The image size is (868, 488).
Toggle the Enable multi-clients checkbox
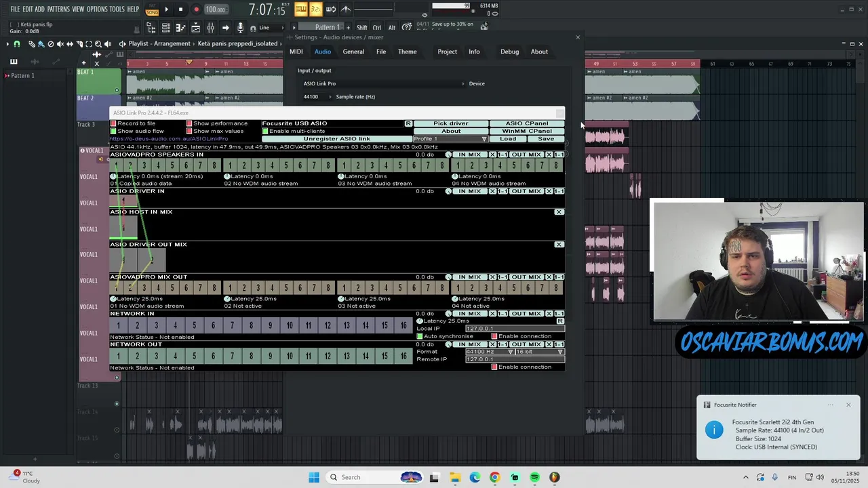(x=265, y=131)
